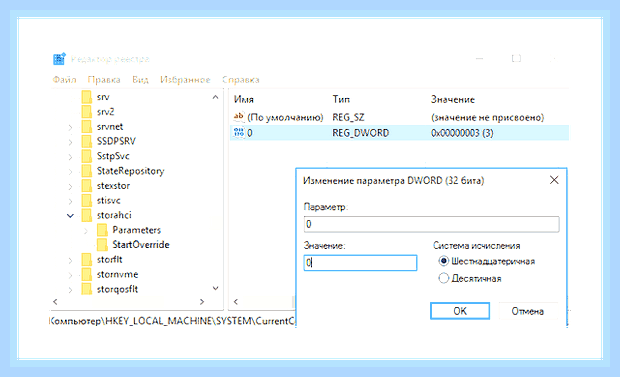Maximize the Registry Editor window
The image size is (620, 377).
point(516,59)
